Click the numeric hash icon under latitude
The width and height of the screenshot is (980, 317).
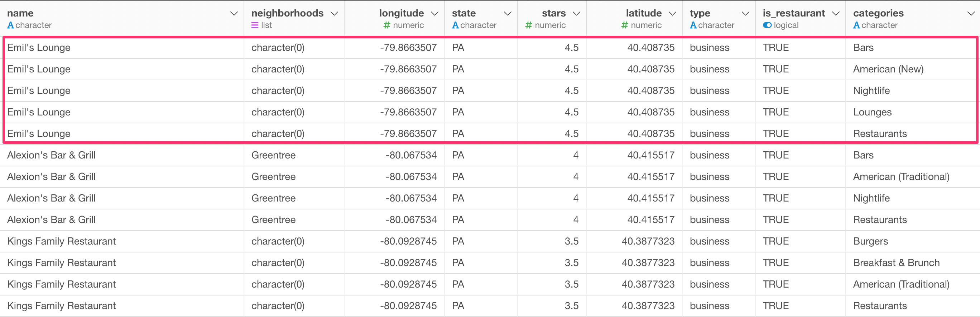pyautogui.click(x=624, y=25)
